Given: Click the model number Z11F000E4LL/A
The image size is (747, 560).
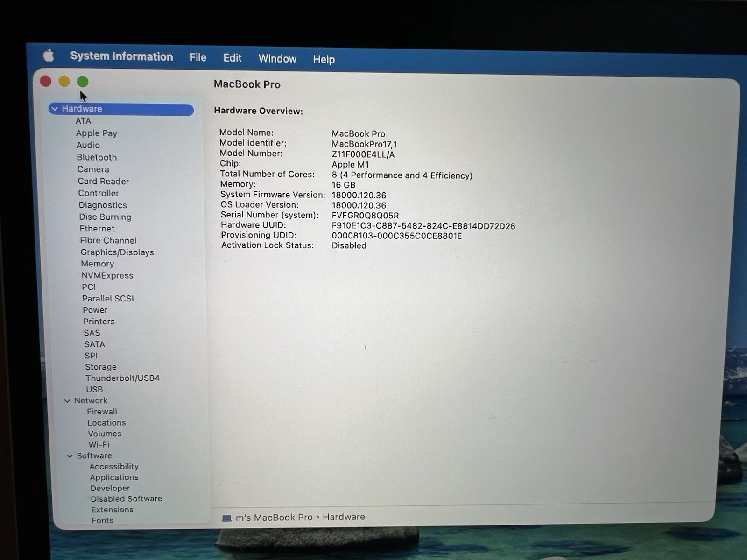Looking at the screenshot, I should coord(363,154).
